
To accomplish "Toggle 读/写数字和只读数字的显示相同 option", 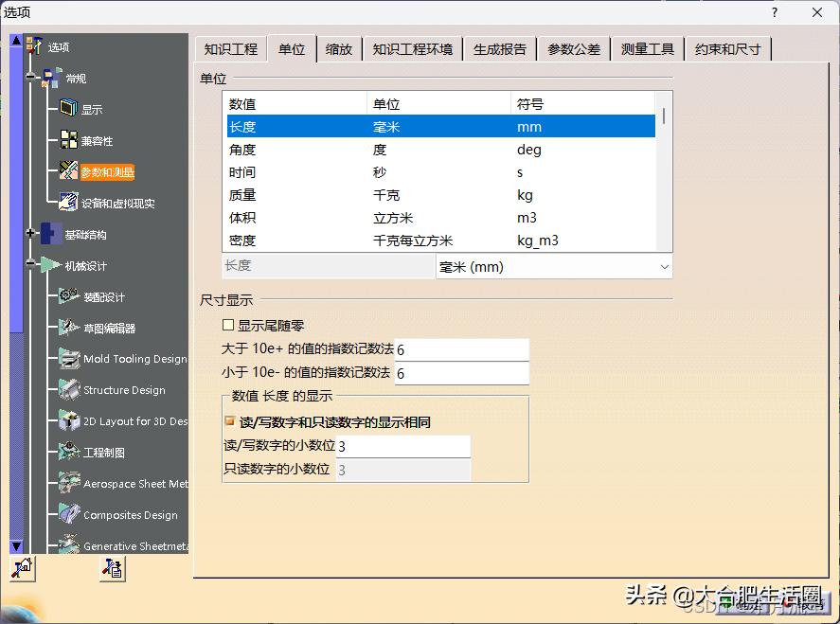I will click(227, 423).
